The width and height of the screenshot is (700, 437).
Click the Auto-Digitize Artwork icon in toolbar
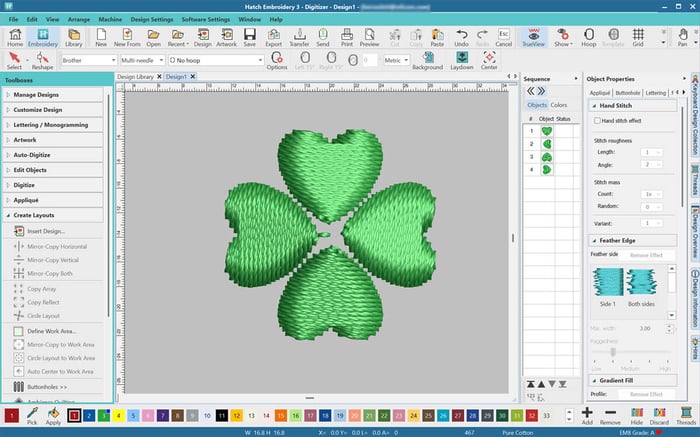227,38
